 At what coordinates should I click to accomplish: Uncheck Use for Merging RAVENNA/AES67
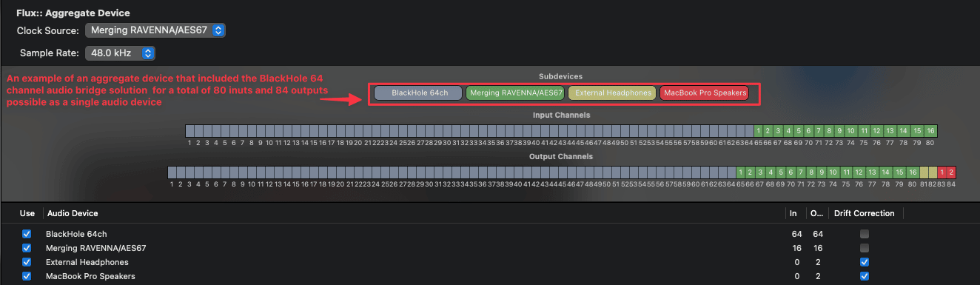27,248
